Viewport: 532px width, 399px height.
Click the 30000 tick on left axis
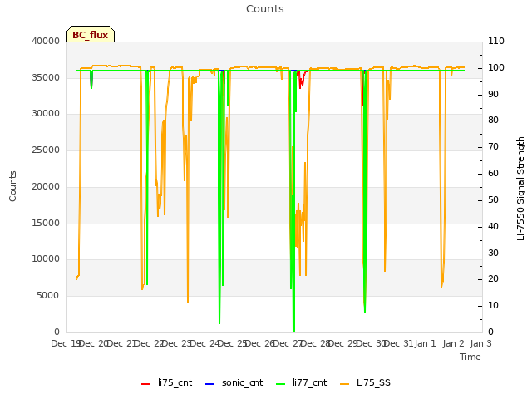pos(46,114)
